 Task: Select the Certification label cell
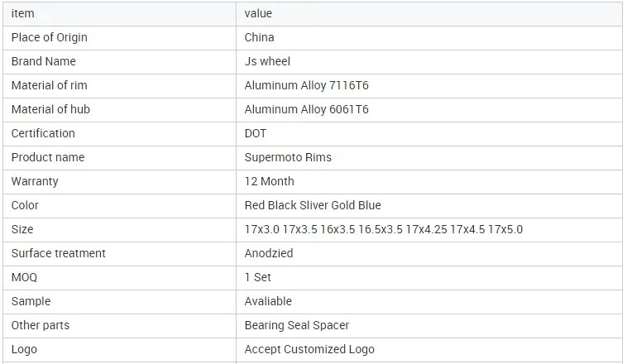[120, 134]
